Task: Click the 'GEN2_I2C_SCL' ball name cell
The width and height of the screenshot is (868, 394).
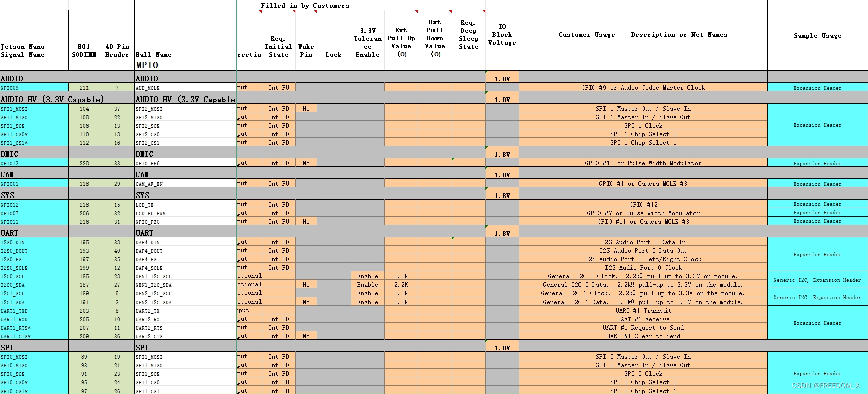Action: click(186, 293)
